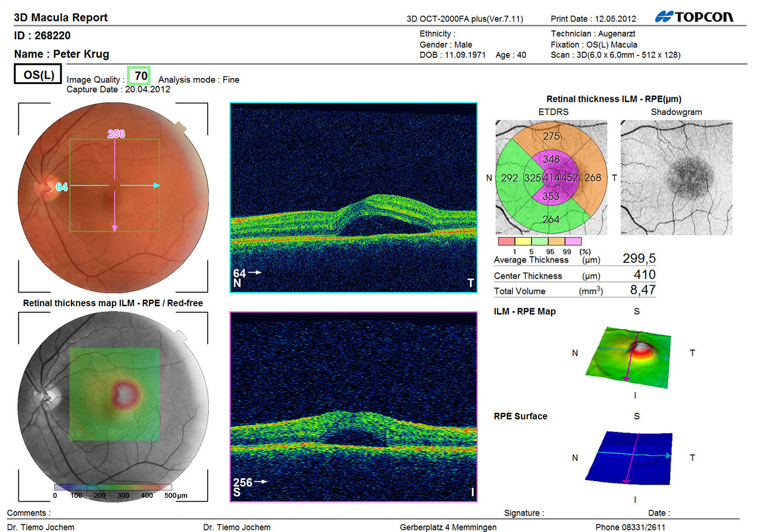Click the 64 arrow marker in the horizontal B-scan

coord(247,273)
